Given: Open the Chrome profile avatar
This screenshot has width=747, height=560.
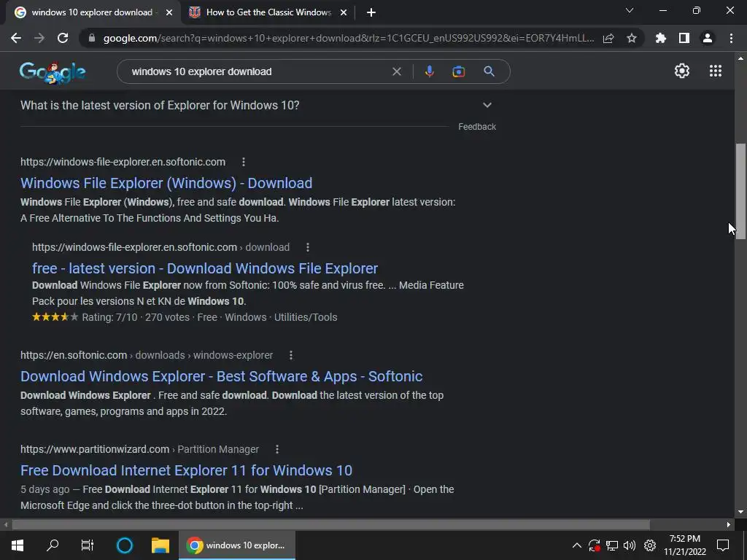Looking at the screenshot, I should 708,38.
